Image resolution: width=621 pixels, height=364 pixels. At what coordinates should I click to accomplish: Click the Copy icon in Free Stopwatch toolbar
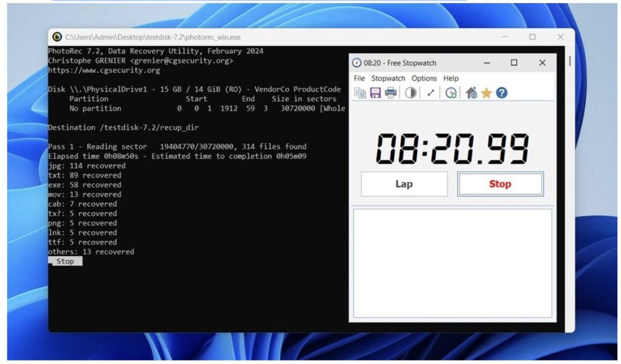point(360,93)
